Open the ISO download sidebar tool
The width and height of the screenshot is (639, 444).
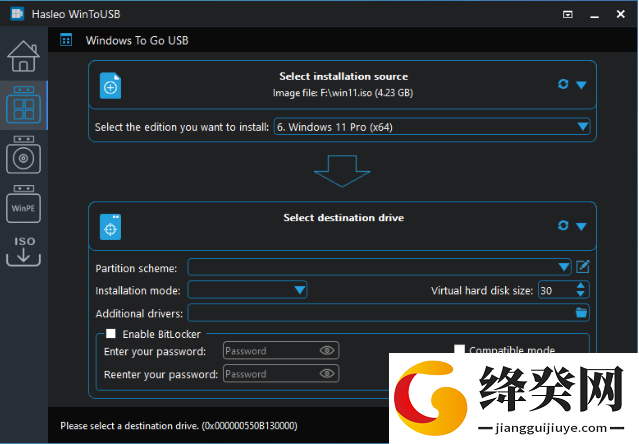coord(23,251)
